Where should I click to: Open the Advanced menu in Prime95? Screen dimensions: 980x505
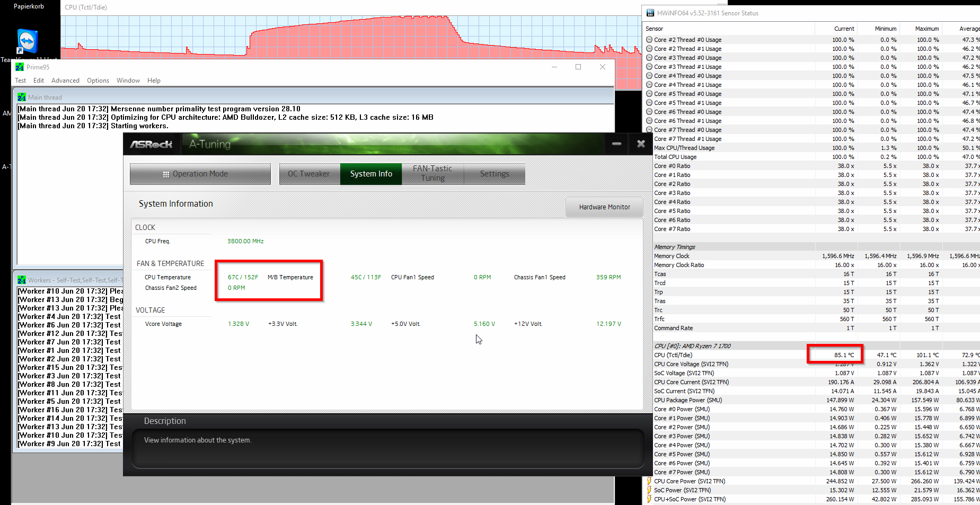click(x=65, y=81)
